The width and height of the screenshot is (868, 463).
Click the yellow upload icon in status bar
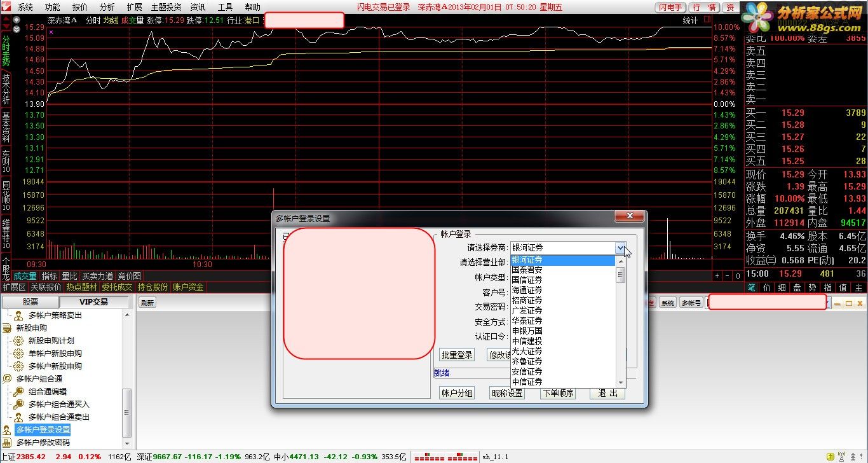830,457
